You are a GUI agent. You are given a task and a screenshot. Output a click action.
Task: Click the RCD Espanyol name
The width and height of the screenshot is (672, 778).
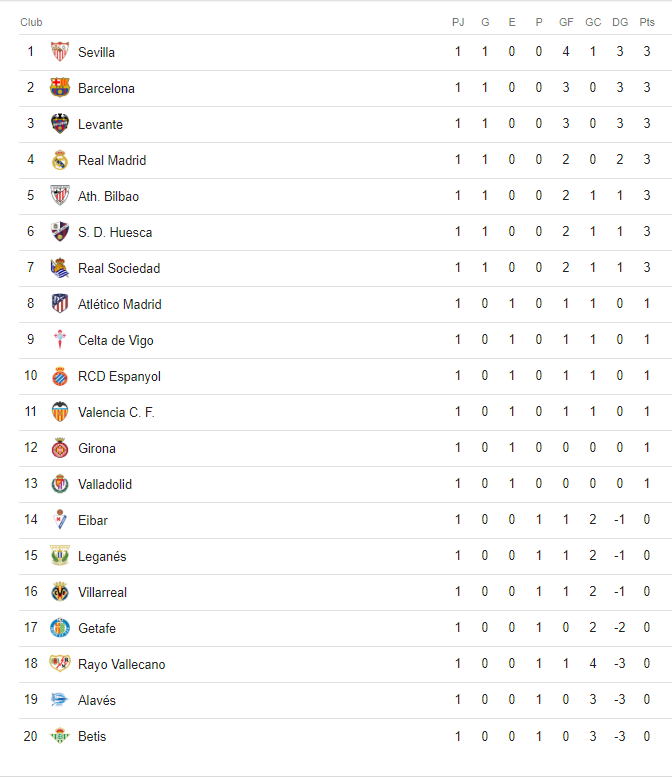click(x=120, y=377)
